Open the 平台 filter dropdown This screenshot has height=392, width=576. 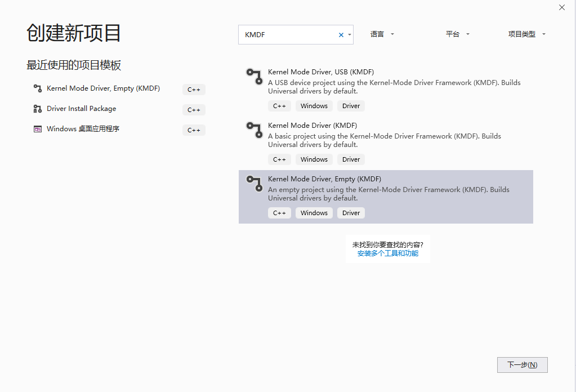click(x=457, y=34)
